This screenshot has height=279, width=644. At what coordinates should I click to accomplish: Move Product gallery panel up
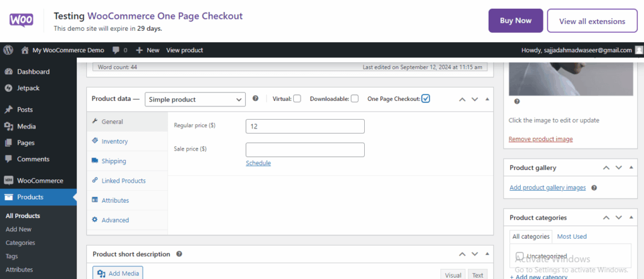click(606, 168)
